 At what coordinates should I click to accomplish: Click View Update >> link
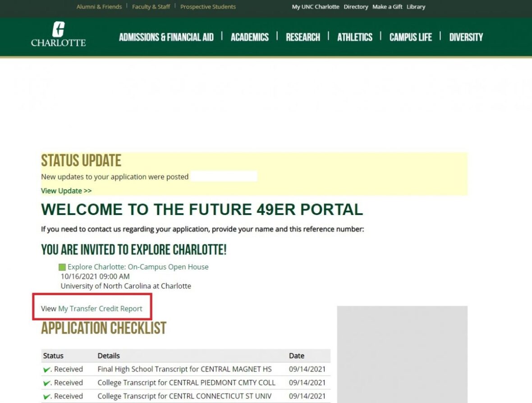coord(67,191)
